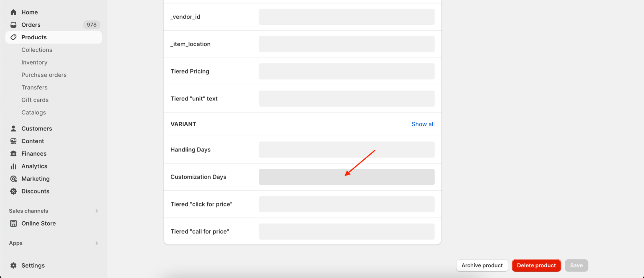Focus the Handling Days input field
Image resolution: width=644 pixels, height=278 pixels.
[x=346, y=150]
